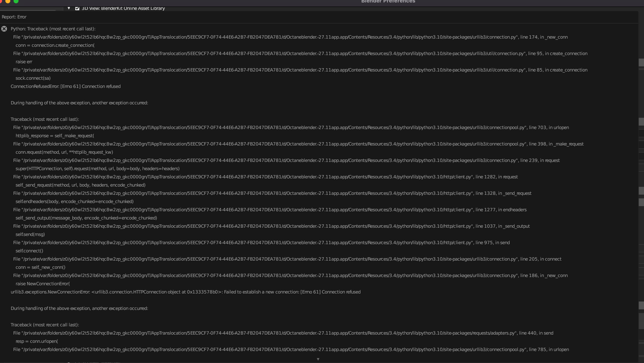Select the file line with 'line 975, in send'
This screenshot has height=363, width=644.
pyautogui.click(x=261, y=243)
